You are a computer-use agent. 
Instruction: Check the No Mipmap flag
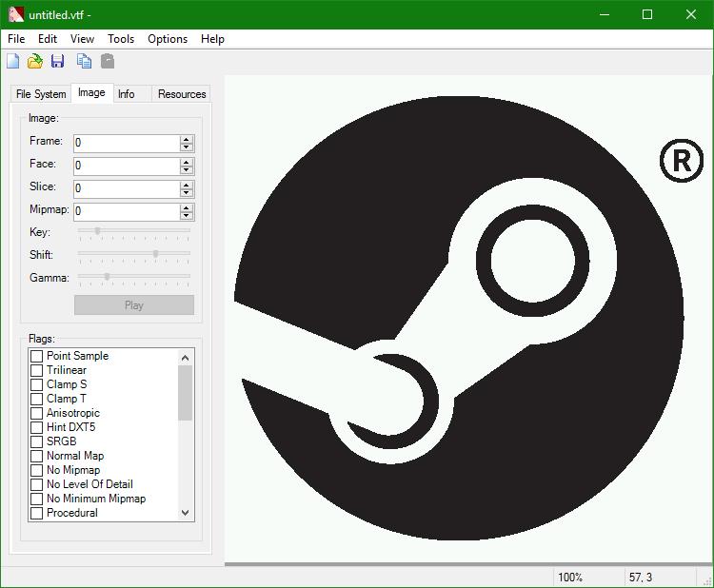click(x=36, y=470)
